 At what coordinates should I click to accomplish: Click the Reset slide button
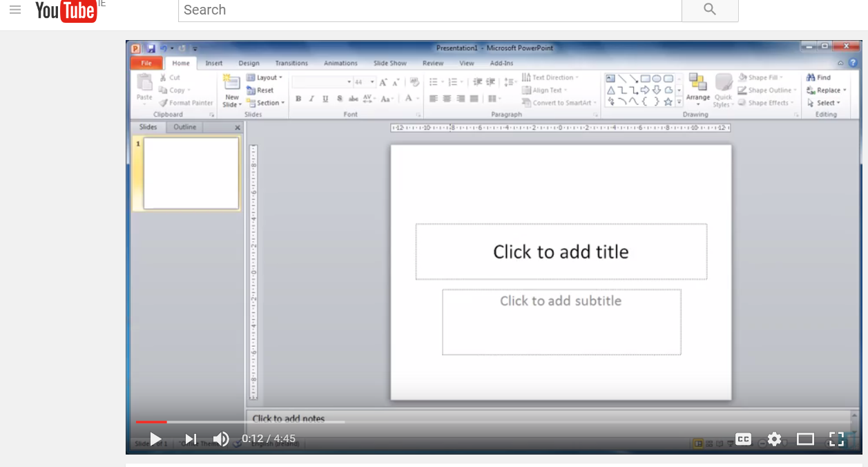[260, 90]
